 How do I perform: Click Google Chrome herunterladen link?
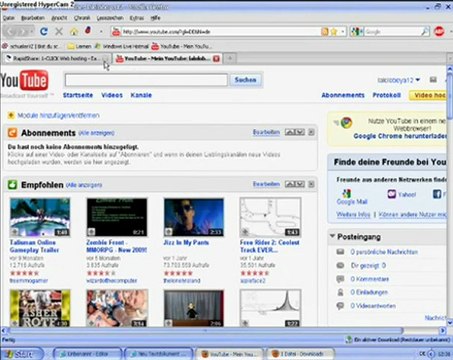pos(400,136)
